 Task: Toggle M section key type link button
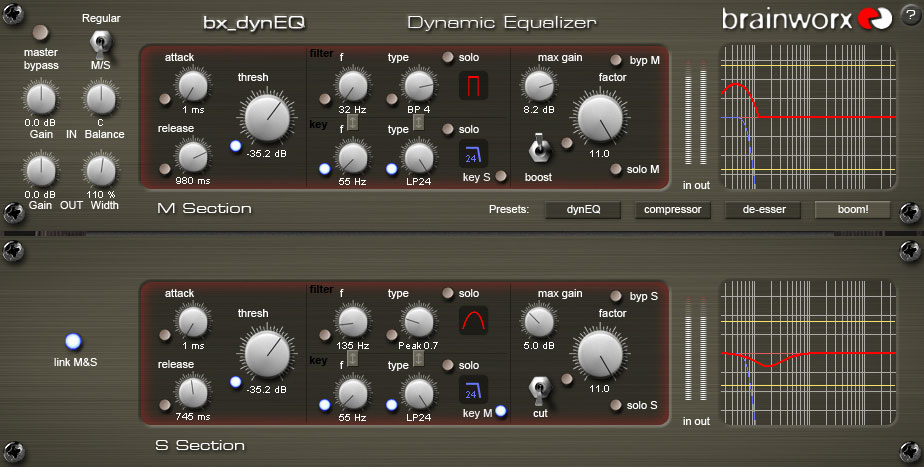click(x=418, y=123)
